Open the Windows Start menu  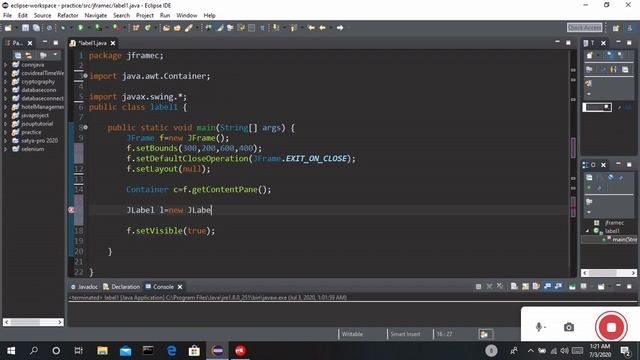(x=11, y=351)
